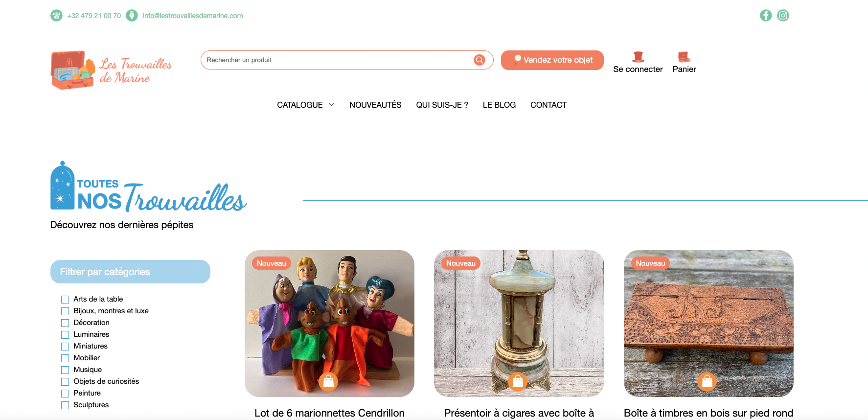The width and height of the screenshot is (868, 420).
Task: Go to the NOUVEAUTÉS menu item
Action: click(375, 105)
